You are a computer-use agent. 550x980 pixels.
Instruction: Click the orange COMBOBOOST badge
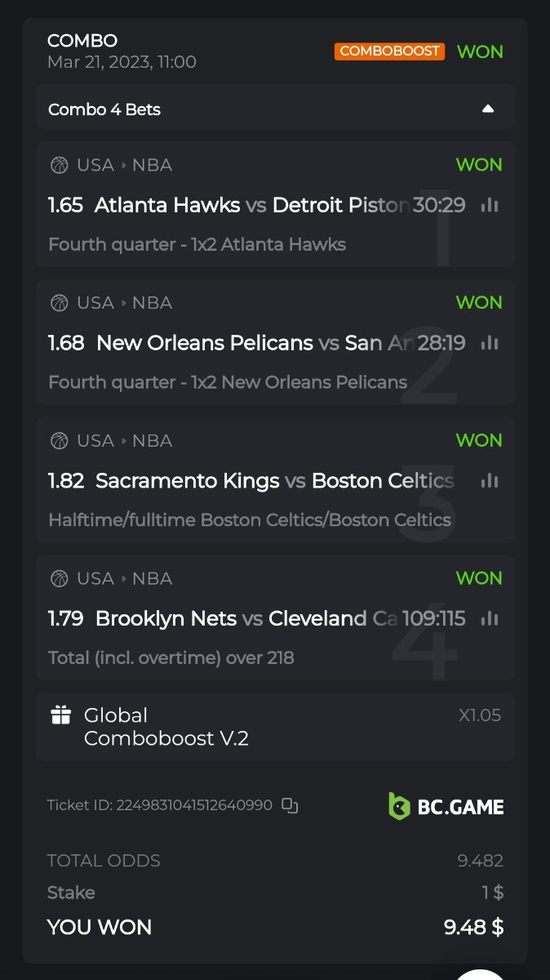coord(389,51)
